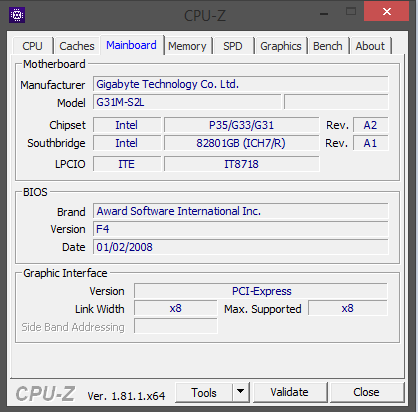Open the Graphics tab
This screenshot has width=418, height=412.
point(281,46)
